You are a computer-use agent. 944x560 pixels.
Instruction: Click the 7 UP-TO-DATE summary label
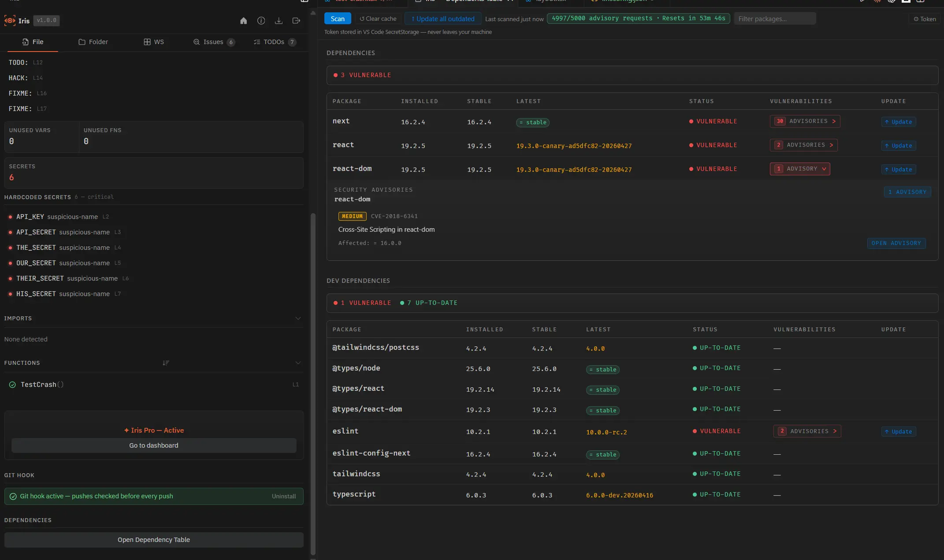[x=429, y=303]
